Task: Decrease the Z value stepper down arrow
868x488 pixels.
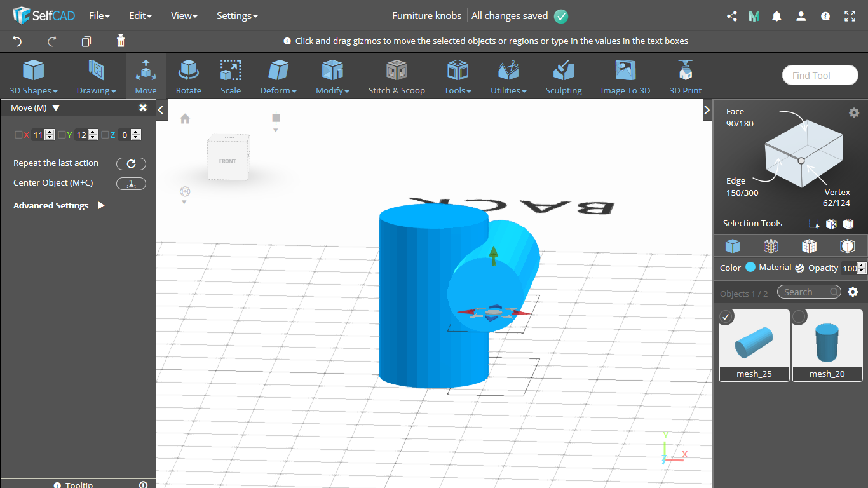Action: (x=136, y=137)
